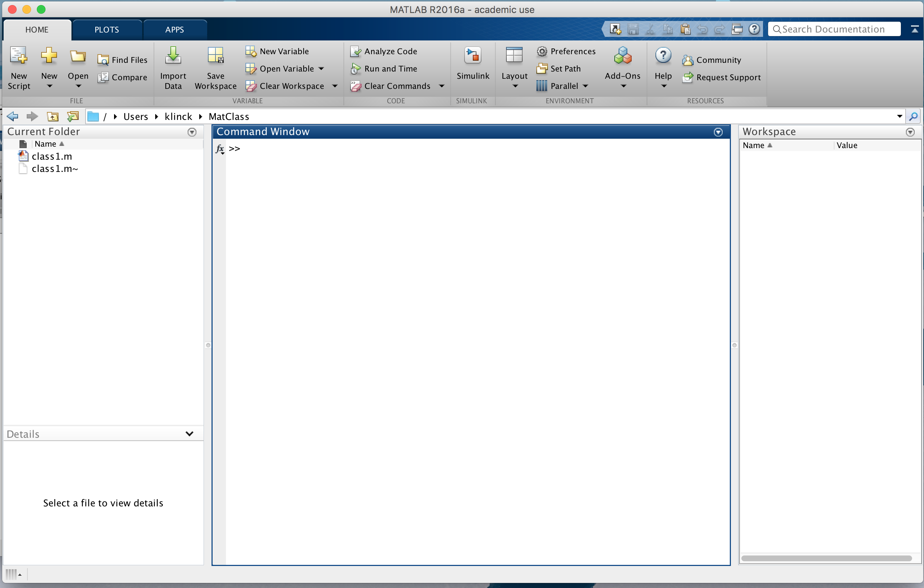Click Search Documentation field
924x588 pixels.
pos(834,29)
